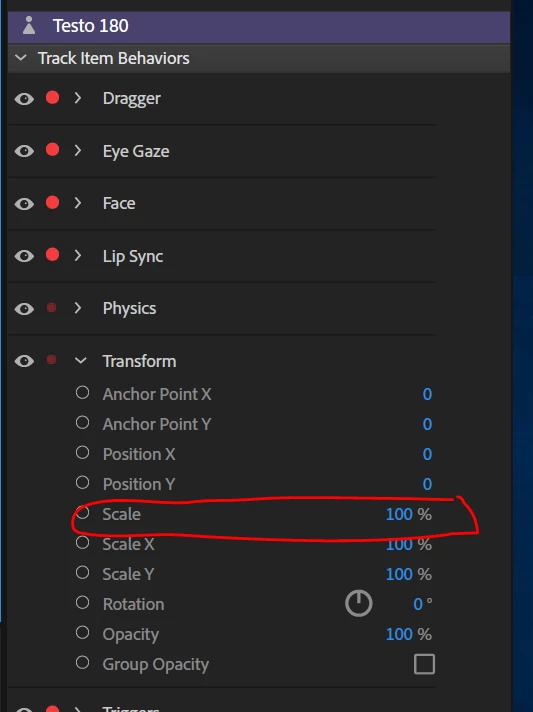Viewport: 533px width, 712px height.
Task: Arm the Transform behavior for recording
Action: point(52,360)
